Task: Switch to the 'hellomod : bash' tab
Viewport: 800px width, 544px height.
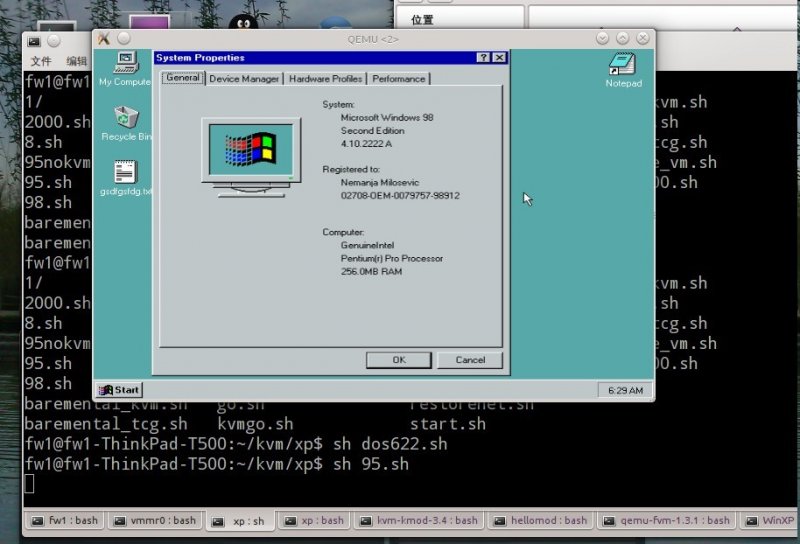Action: [541, 521]
